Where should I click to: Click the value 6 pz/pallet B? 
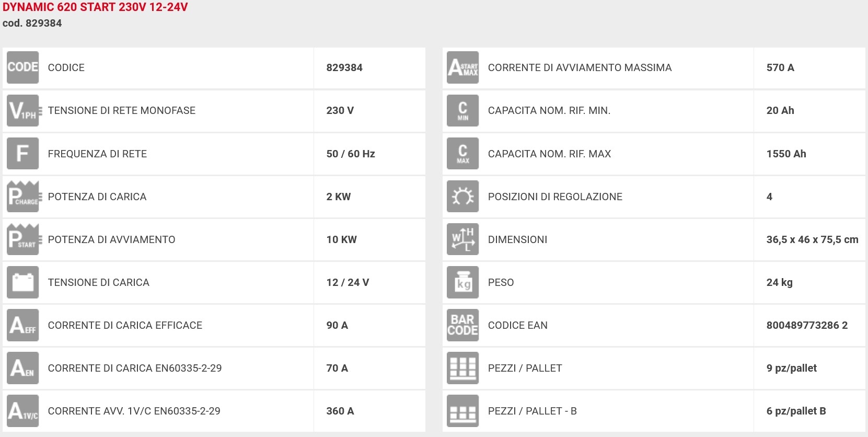[796, 411]
